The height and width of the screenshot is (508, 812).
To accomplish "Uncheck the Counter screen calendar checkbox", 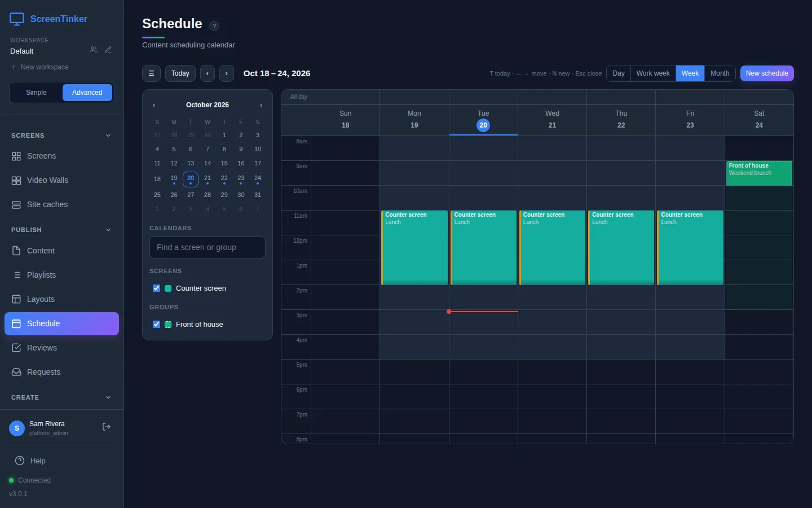I will click(x=157, y=288).
